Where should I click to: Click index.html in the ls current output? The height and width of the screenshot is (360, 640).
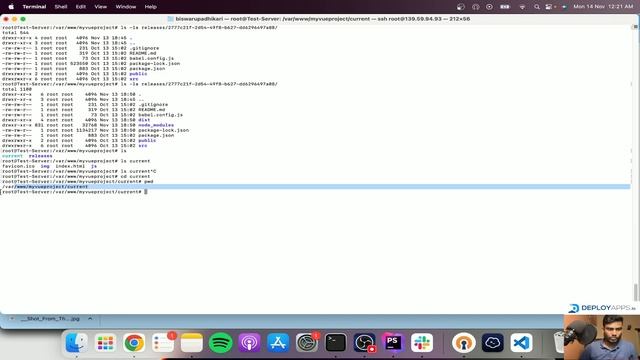pyautogui.click(x=70, y=166)
